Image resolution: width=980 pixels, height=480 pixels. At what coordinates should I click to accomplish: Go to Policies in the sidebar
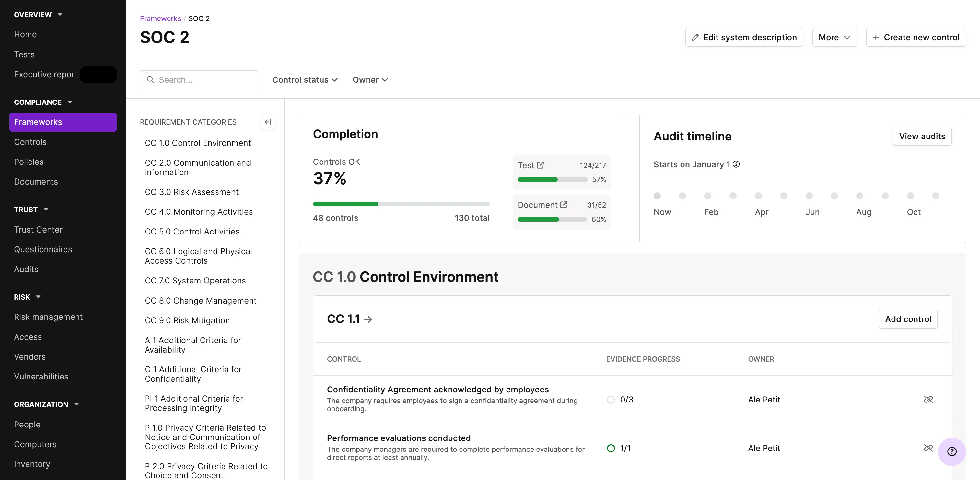coord(29,162)
